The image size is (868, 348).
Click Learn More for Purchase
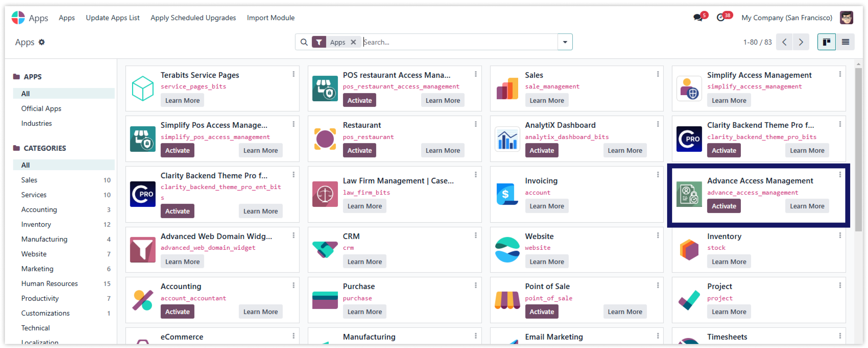point(364,312)
